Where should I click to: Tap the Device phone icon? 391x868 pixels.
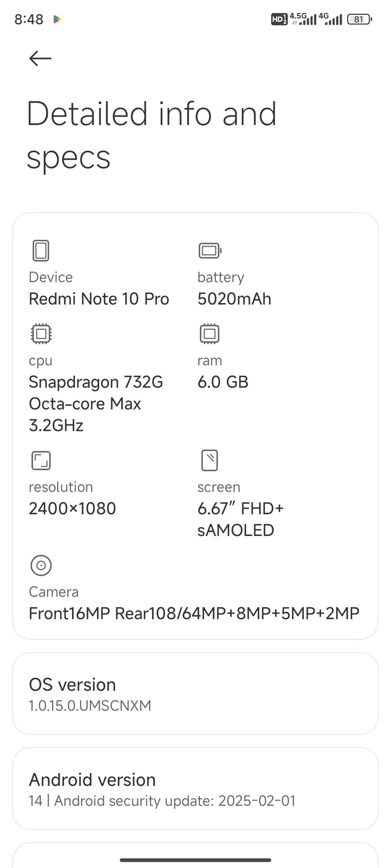(41, 250)
